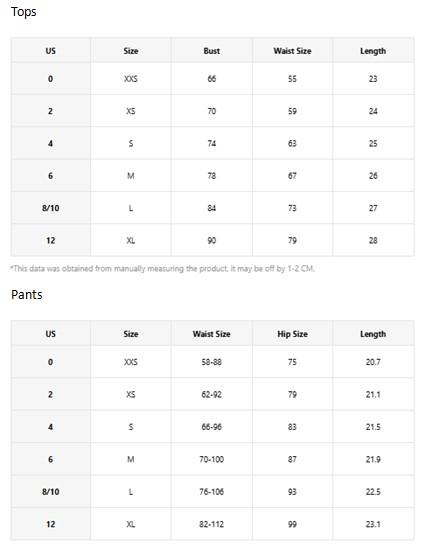Image resolution: width=427 pixels, height=550 pixels.
Task: Click bust value 84 in Tops table
Action: point(212,208)
